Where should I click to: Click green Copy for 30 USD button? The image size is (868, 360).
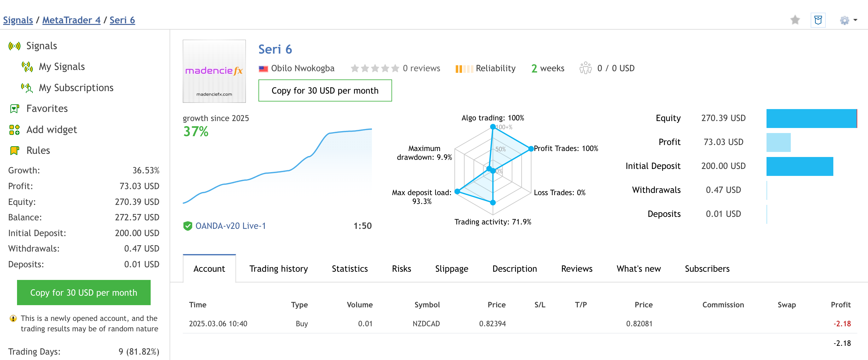[x=84, y=292]
